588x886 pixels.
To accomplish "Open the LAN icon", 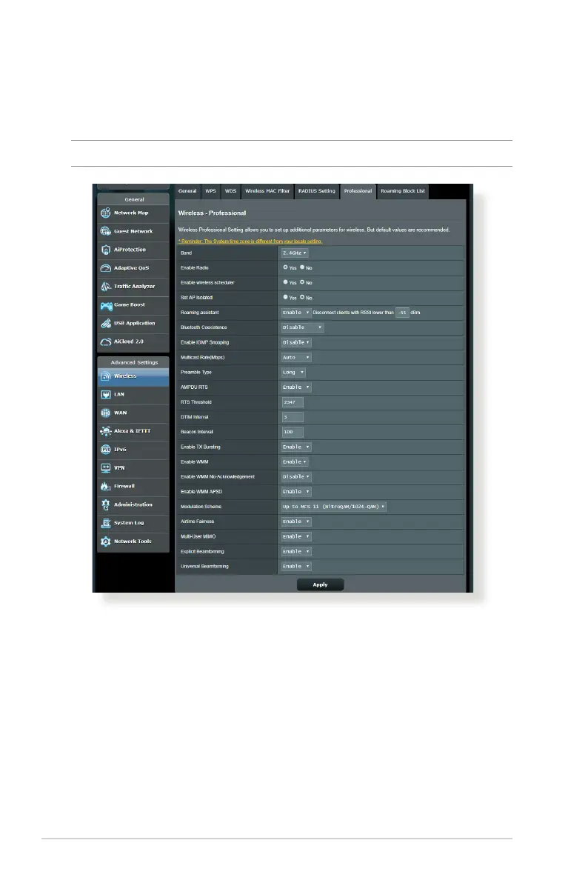I will tap(106, 394).
